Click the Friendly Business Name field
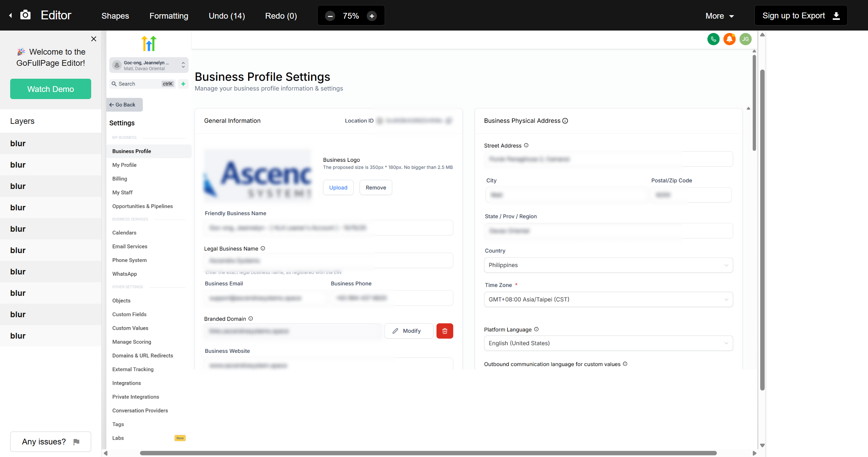Viewport: 868px width, 457px height. (328, 228)
